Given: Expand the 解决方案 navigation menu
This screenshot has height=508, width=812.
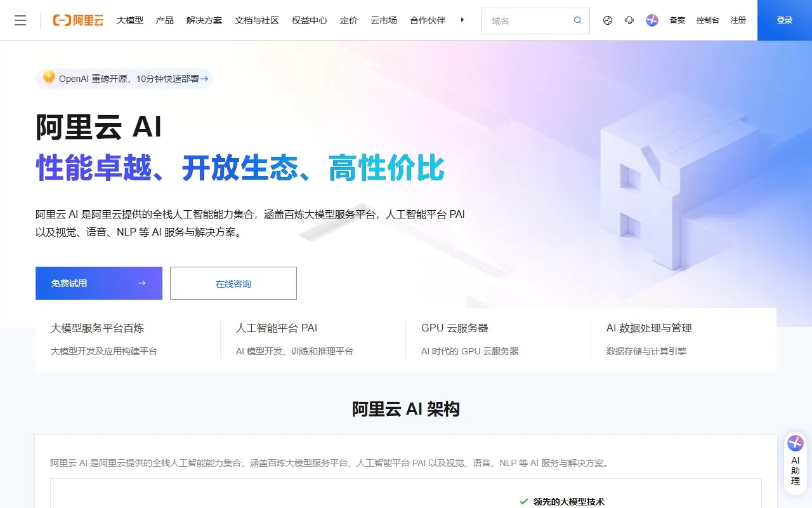Looking at the screenshot, I should click(202, 20).
